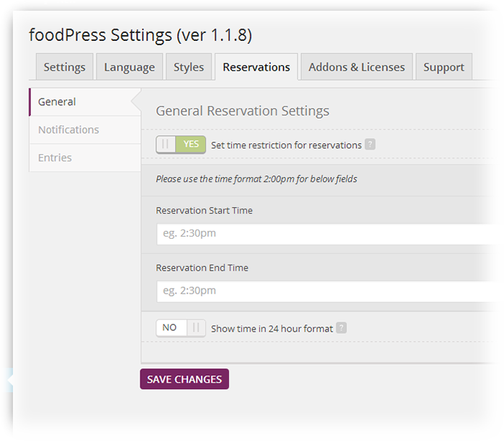Focus the Reservation End Time field
The width and height of the screenshot is (504, 441).
[328, 291]
